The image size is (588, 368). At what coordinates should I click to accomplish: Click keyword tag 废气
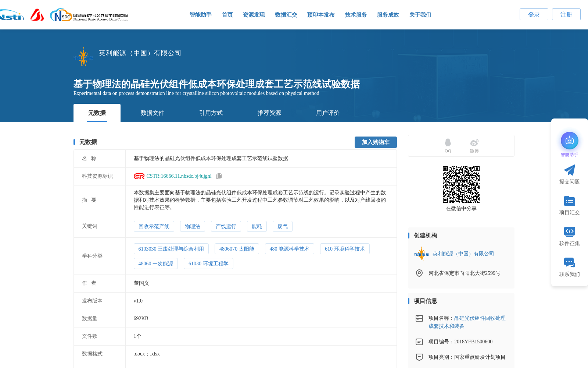[283, 226]
